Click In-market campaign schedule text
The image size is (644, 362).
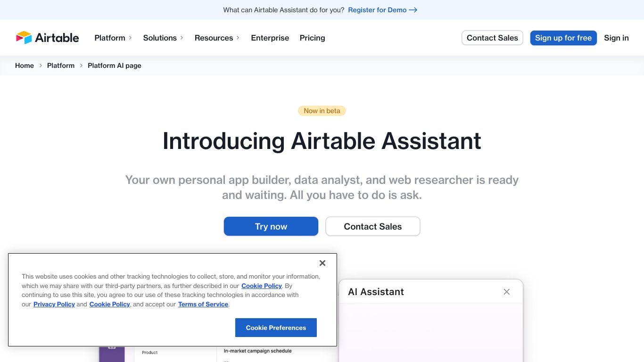pyautogui.click(x=257, y=351)
